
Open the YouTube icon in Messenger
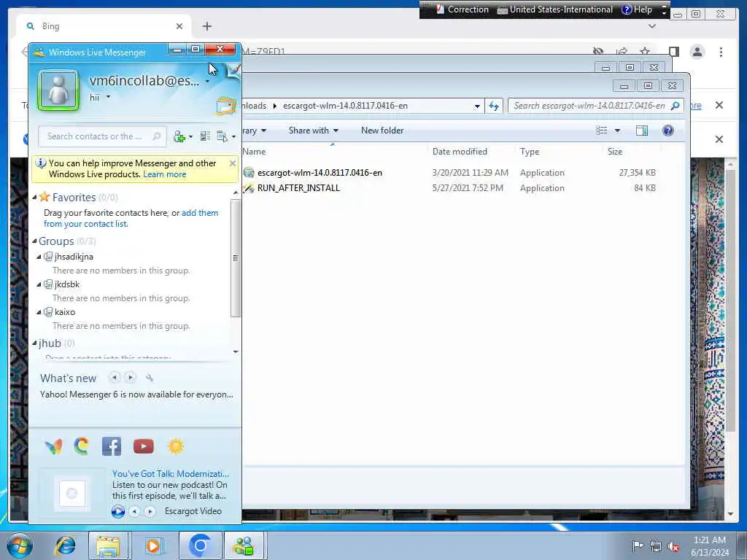pyautogui.click(x=144, y=446)
